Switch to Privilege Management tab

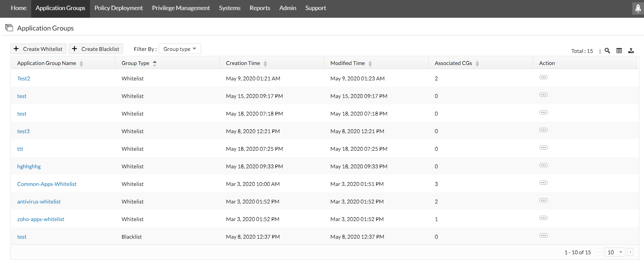181,8
